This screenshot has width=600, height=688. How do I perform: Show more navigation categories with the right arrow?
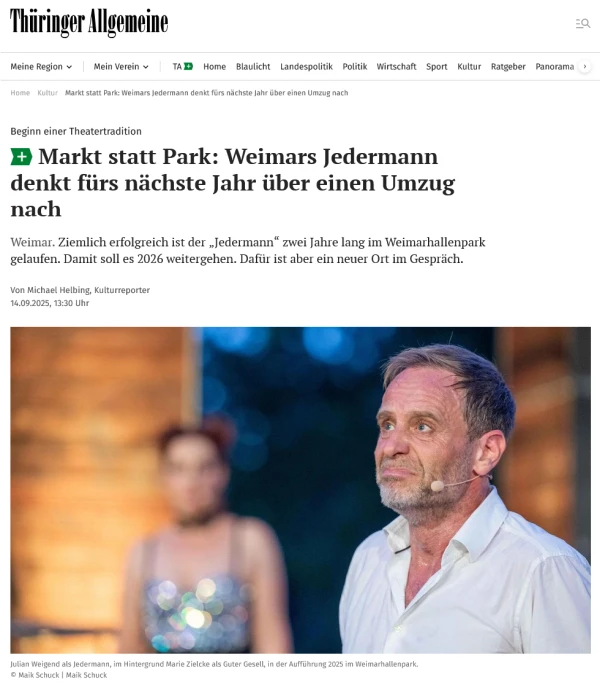[x=585, y=66]
